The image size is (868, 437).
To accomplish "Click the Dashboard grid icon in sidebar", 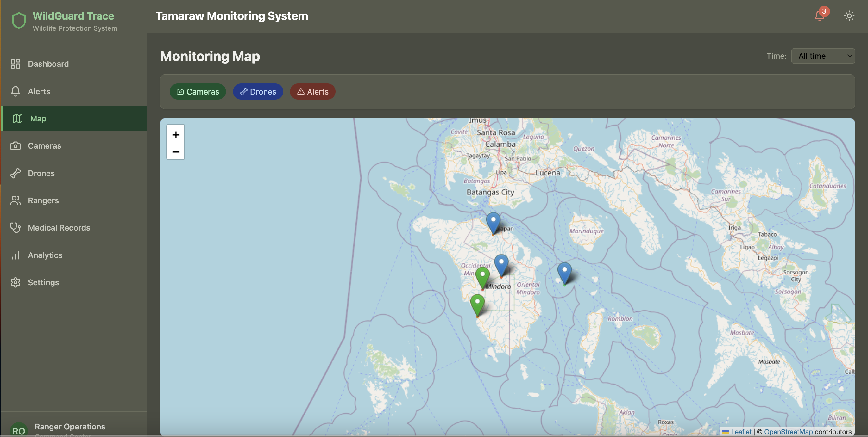I will 16,64.
